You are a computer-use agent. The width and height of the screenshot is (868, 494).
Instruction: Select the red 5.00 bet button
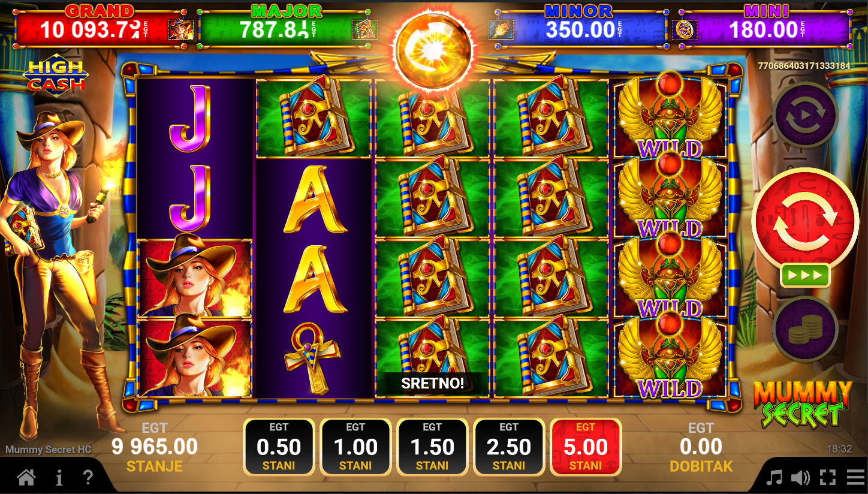tap(586, 447)
